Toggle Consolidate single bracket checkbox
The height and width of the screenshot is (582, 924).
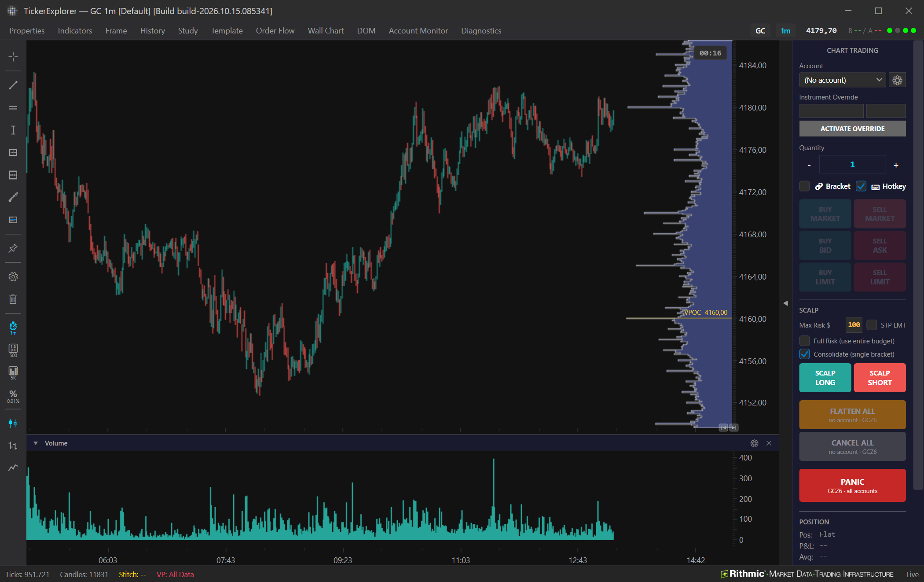pos(804,354)
